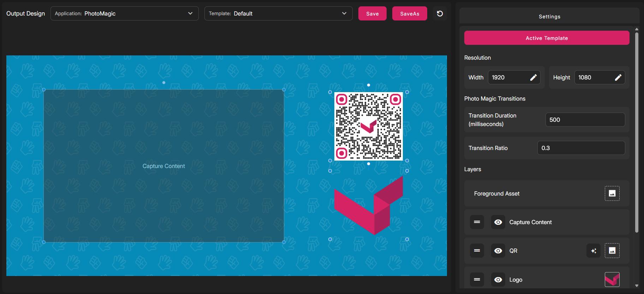644x294 pixels.
Task: Select the QR code on the canvas
Action: 369,126
